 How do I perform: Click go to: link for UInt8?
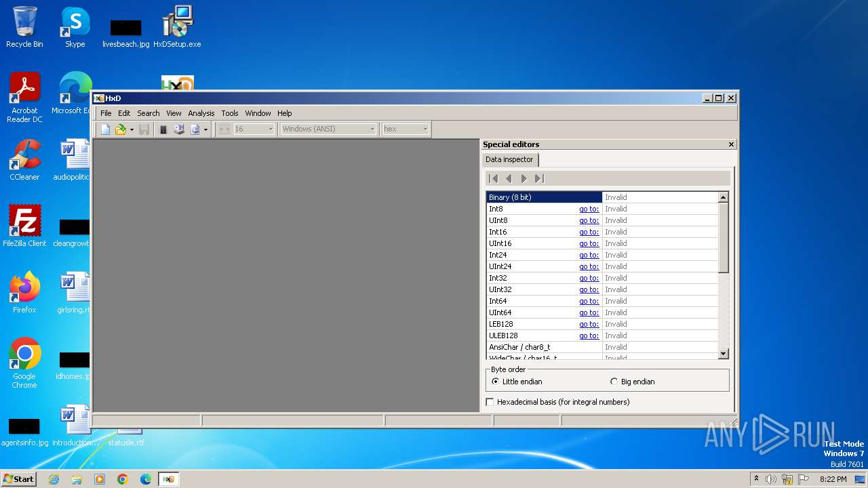pyautogui.click(x=589, y=220)
